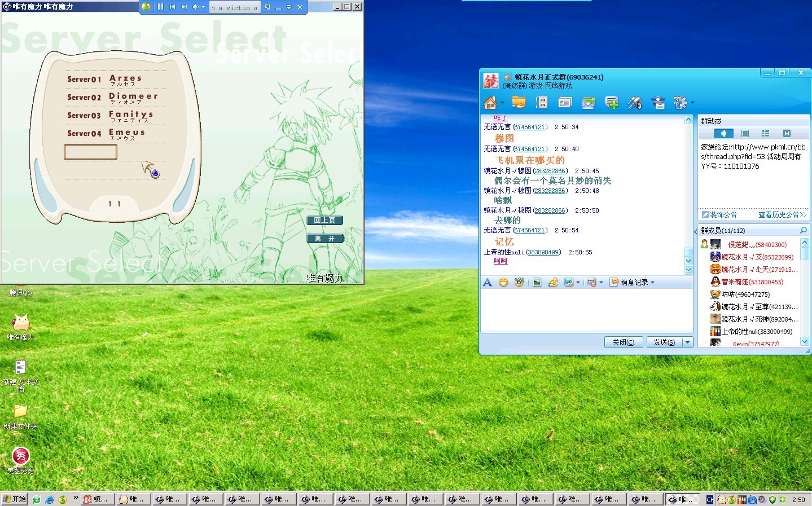812x506 pixels.
Task: Open group shared files folder icon
Action: click(x=519, y=102)
